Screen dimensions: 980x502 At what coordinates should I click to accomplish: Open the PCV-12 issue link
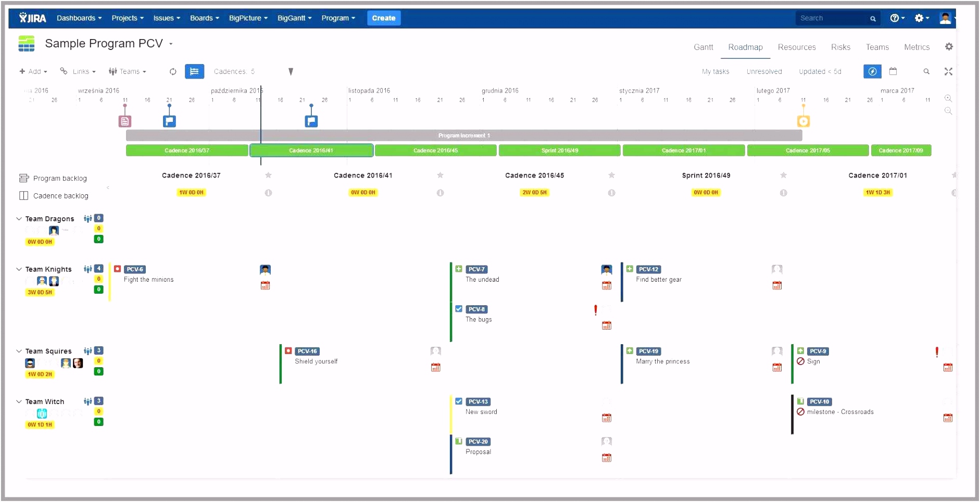click(x=648, y=269)
